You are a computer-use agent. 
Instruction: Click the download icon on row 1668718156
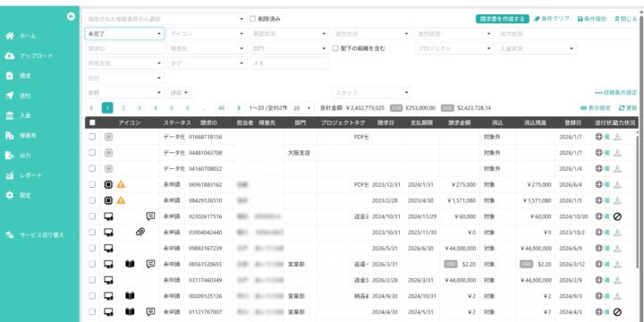click(x=617, y=137)
